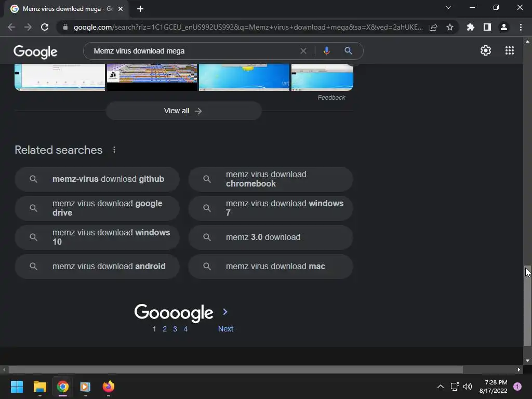Start voice search with microphone
This screenshot has width=532, height=399.
(326, 51)
